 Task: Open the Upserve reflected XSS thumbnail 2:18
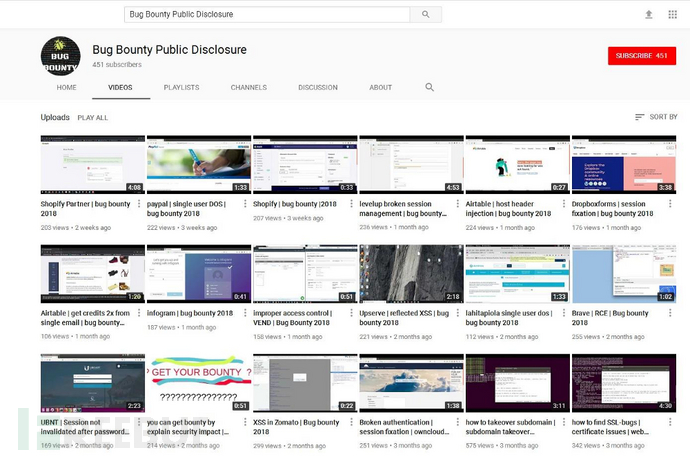pyautogui.click(x=411, y=274)
